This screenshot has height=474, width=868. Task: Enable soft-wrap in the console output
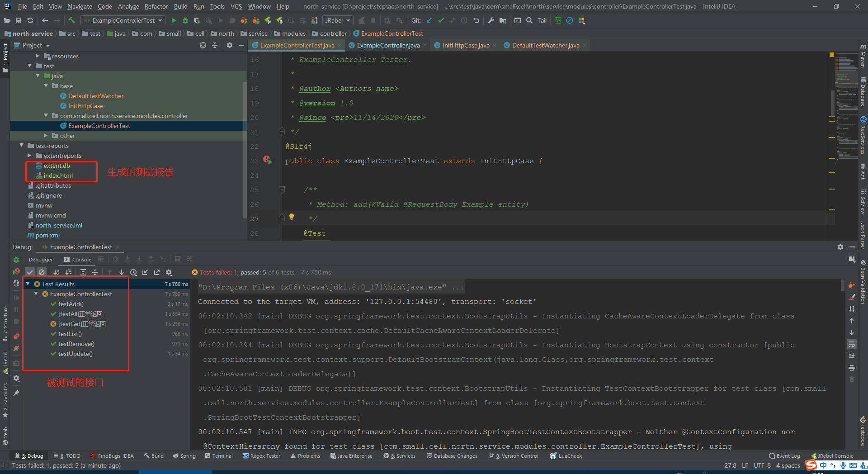852,344
